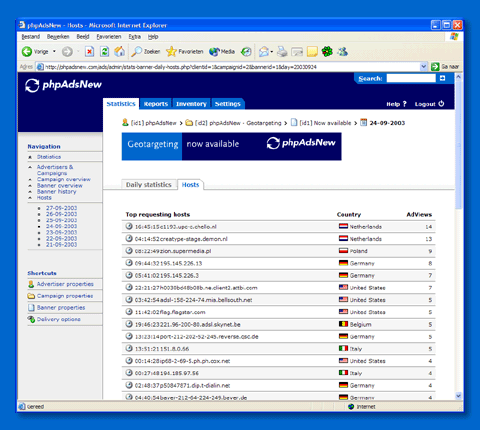Click the phpAdsNew logo in header
This screenshot has height=430, width=480.
tap(63, 85)
